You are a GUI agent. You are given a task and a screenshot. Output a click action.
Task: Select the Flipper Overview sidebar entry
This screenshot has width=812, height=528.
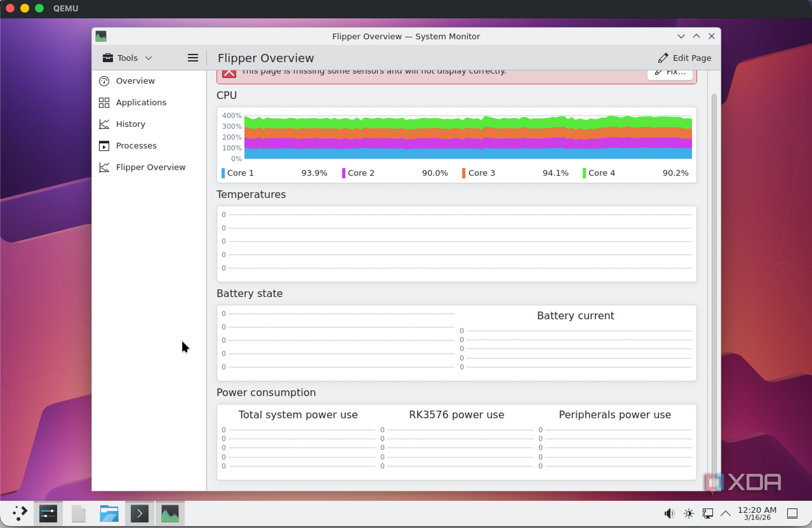pos(151,167)
